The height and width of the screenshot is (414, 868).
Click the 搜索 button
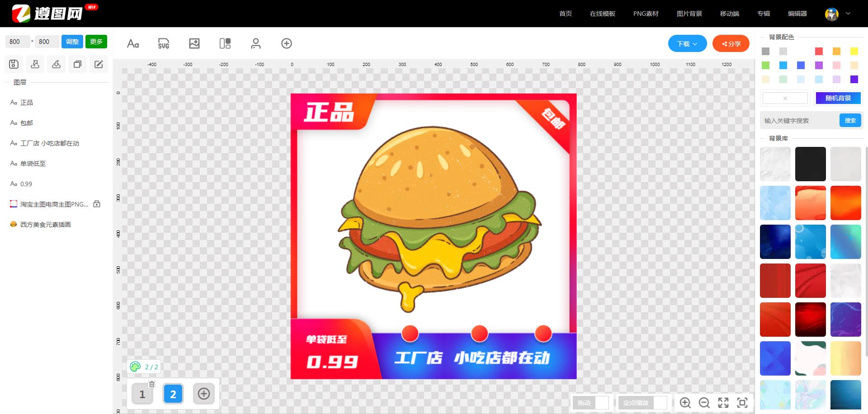tap(850, 120)
